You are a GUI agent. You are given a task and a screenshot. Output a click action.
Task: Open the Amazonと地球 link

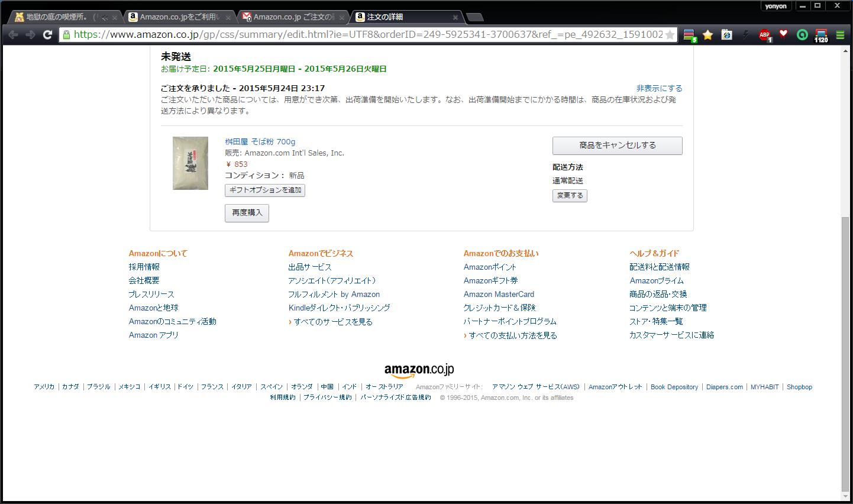153,308
